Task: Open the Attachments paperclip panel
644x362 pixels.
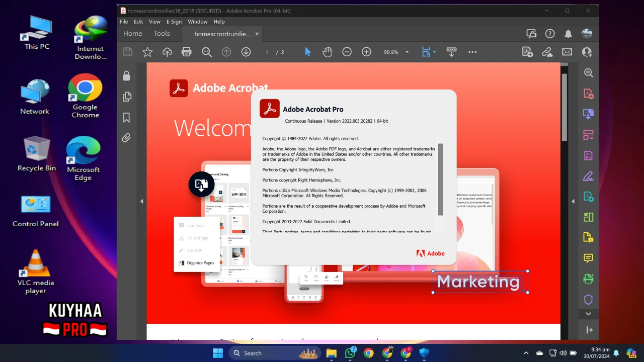Action: click(x=126, y=138)
